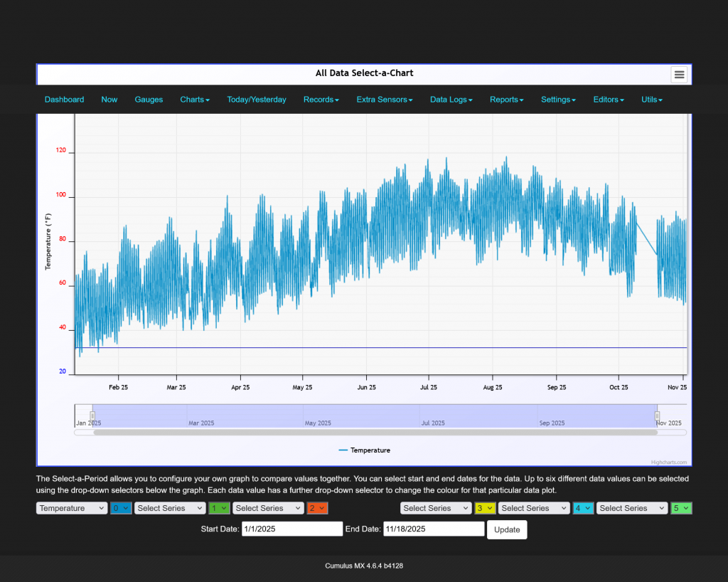Viewport: 728px width, 582px height.
Task: Open the Records dropdown menu
Action: 321,100
